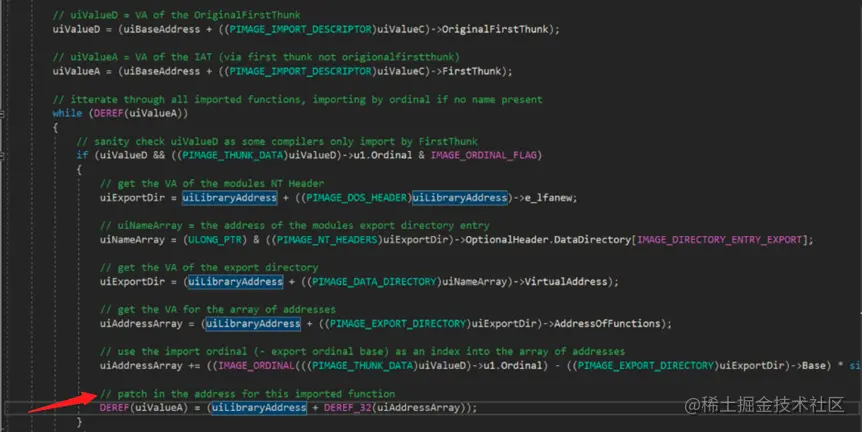Click highlighted uiLibraryAddress before DEREF_32
Viewport: 862px width, 432px height.
pos(259,408)
